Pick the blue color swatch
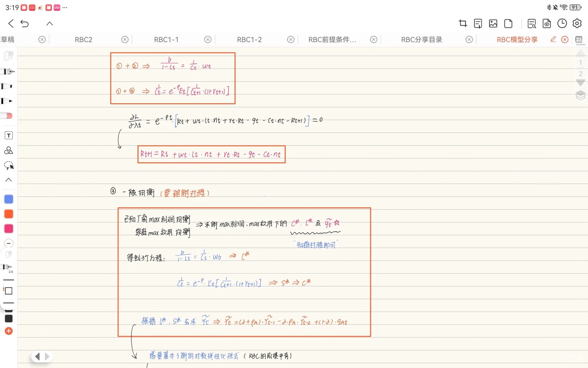The width and height of the screenshot is (588, 368). (9, 199)
